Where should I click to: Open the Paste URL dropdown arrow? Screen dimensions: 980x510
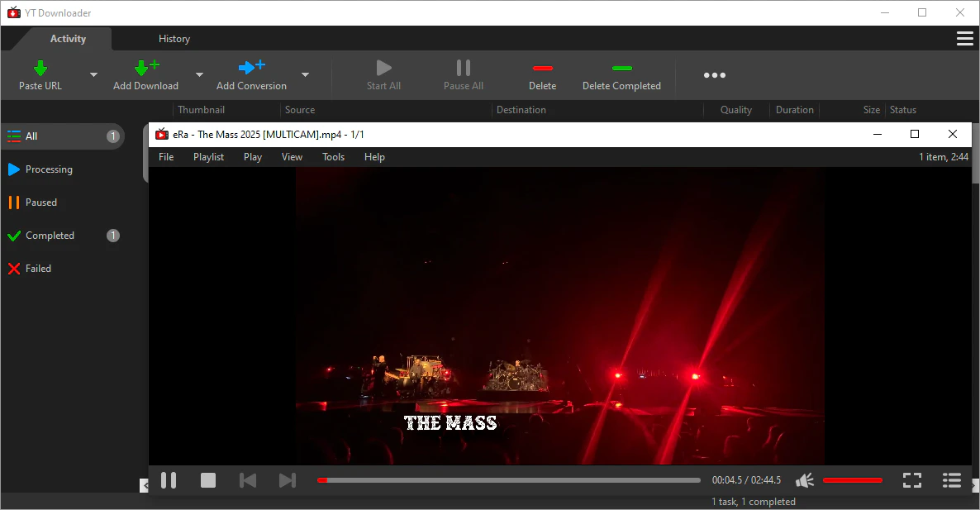coord(93,75)
